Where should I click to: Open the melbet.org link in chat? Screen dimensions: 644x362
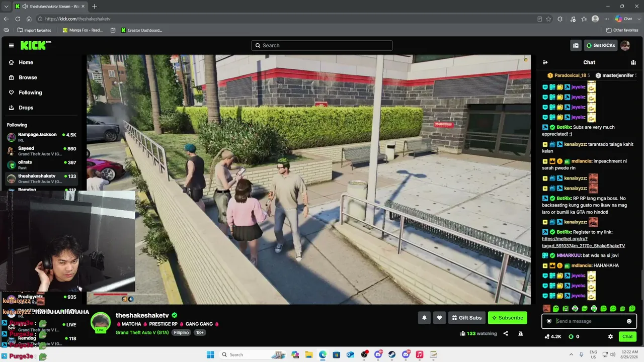pos(583,242)
